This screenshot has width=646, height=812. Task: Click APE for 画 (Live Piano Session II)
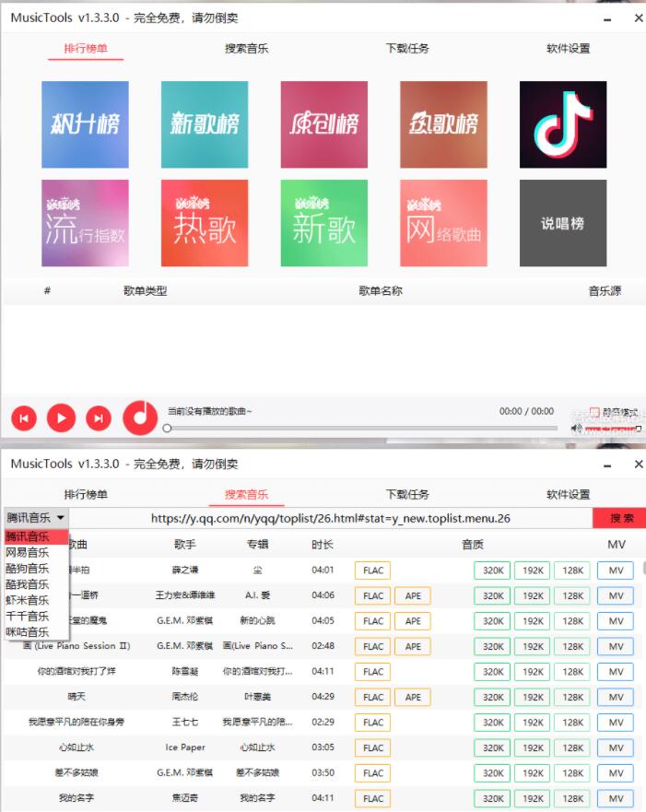pos(413,647)
